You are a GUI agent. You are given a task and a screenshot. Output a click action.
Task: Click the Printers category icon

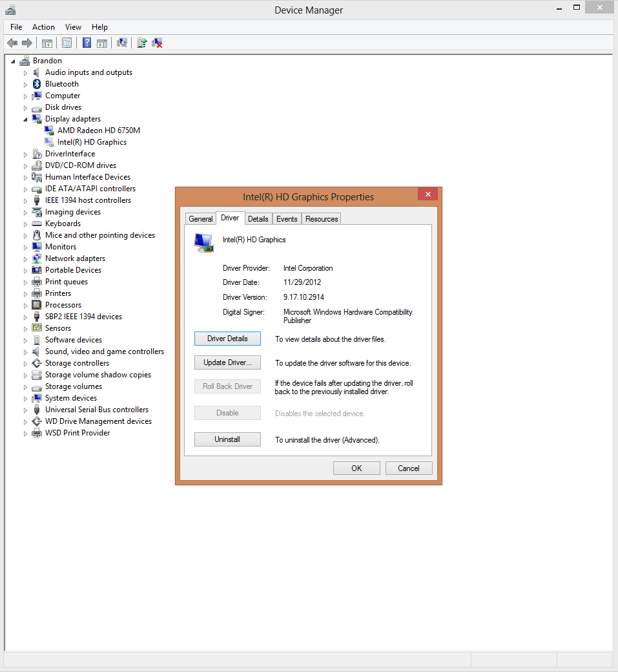pyautogui.click(x=37, y=293)
